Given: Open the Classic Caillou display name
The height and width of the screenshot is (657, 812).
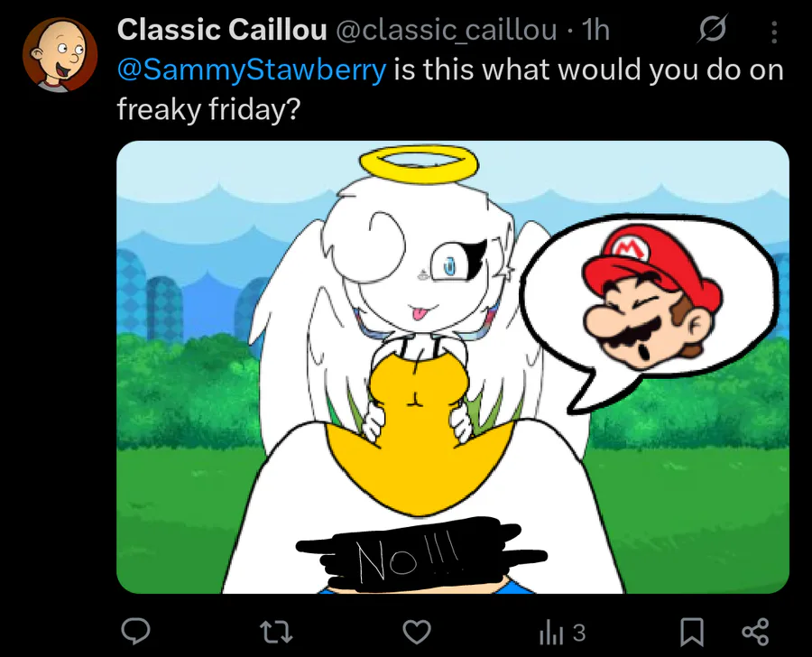Looking at the screenshot, I should coord(222,30).
